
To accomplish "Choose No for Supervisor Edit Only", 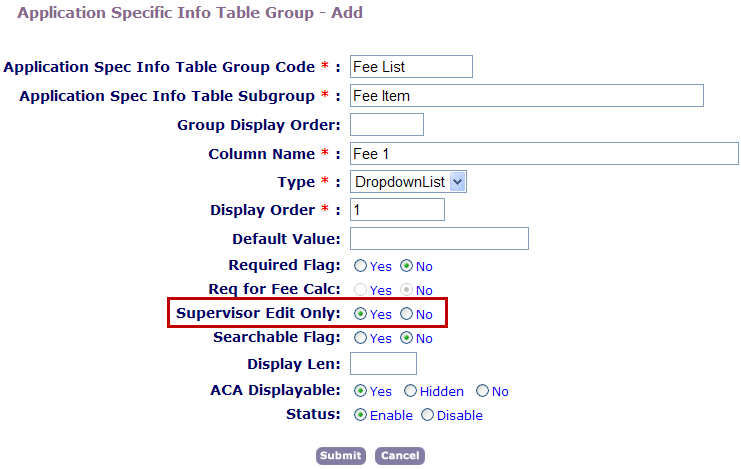I will pyautogui.click(x=406, y=314).
